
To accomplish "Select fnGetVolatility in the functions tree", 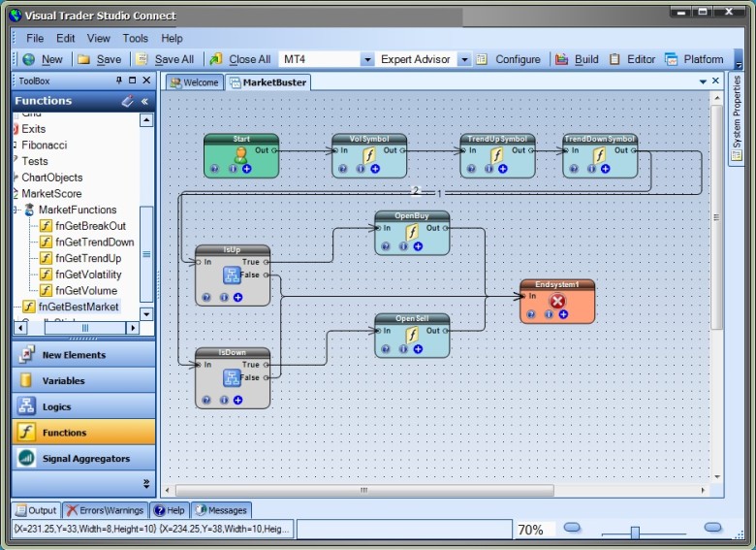I will point(87,275).
